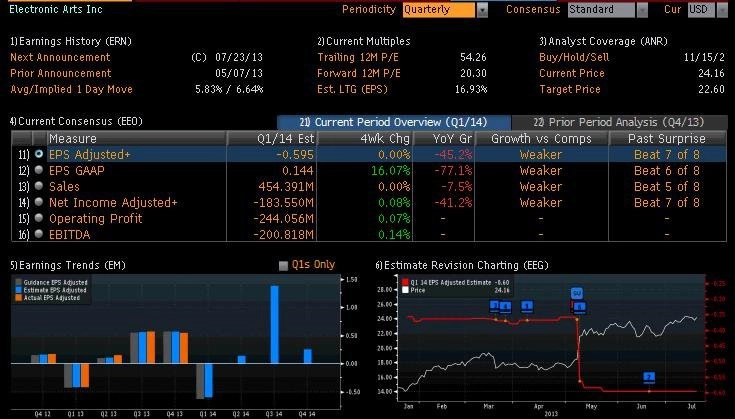This screenshot has height=419, width=735.
Task: Click the USD currency field
Action: (x=702, y=10)
